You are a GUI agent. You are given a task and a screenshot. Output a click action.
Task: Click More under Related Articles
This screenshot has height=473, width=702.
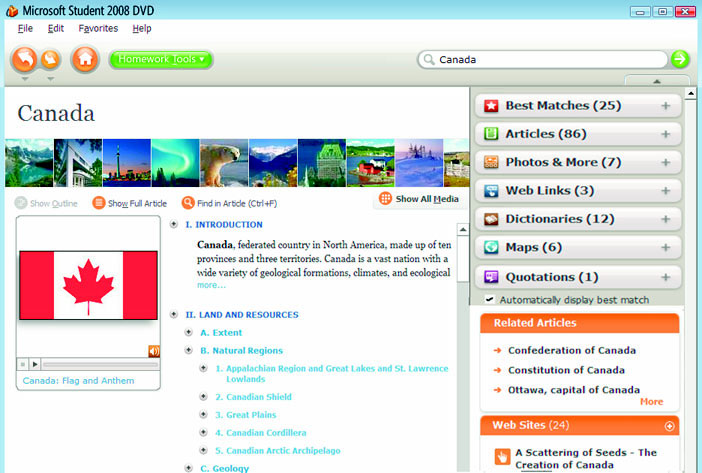[x=651, y=401]
